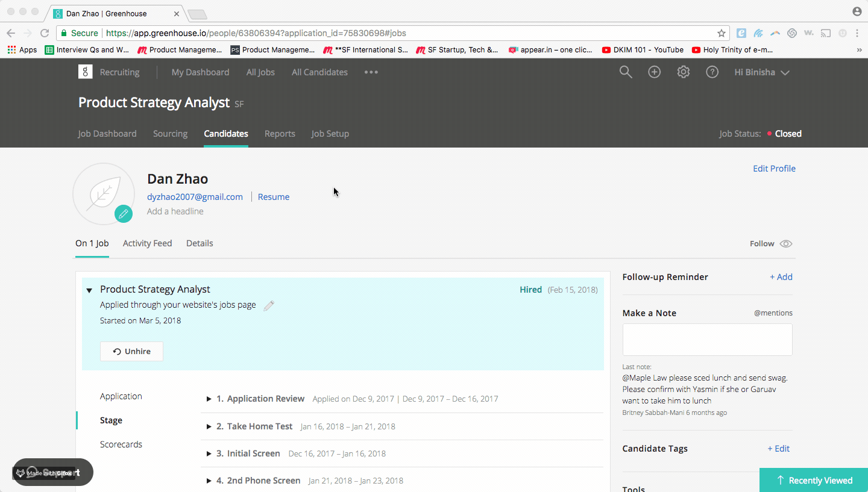Switch to Activity Feed tab
Viewport: 868px width, 492px height.
click(147, 243)
